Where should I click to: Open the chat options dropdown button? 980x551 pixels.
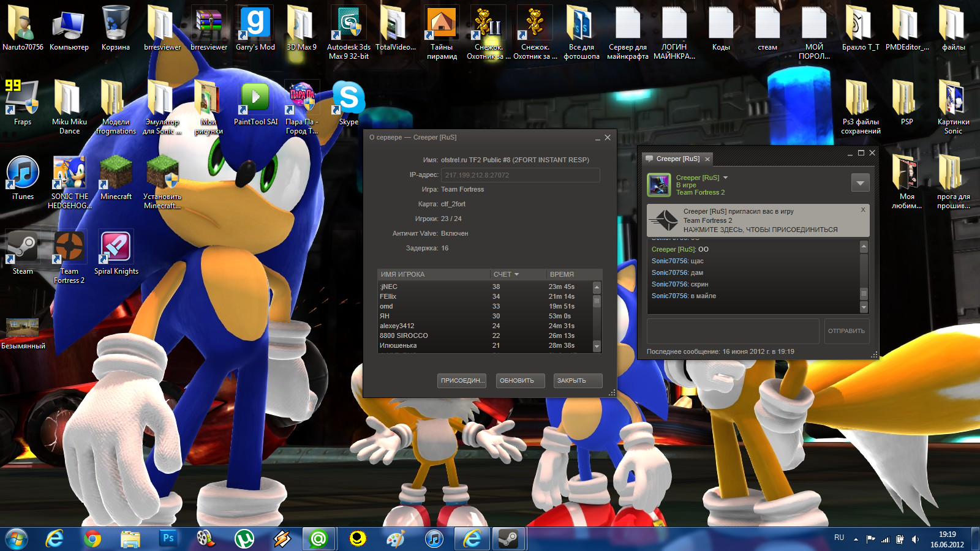pos(861,182)
